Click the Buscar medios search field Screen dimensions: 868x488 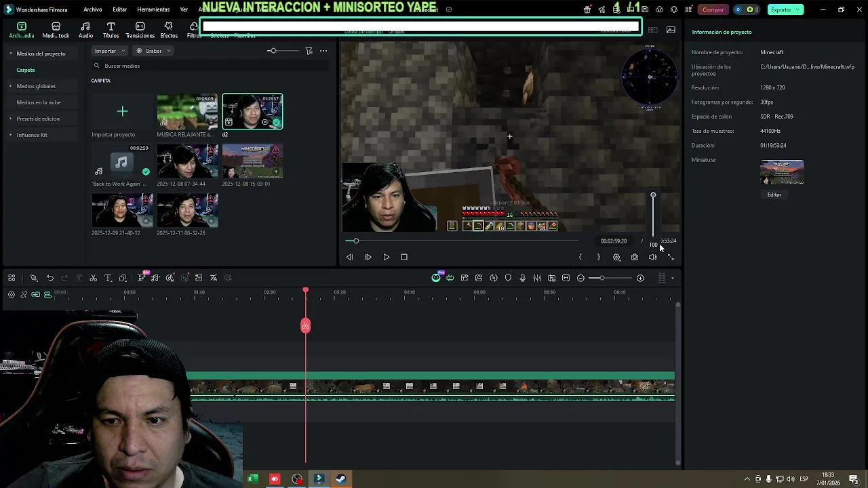point(210,66)
